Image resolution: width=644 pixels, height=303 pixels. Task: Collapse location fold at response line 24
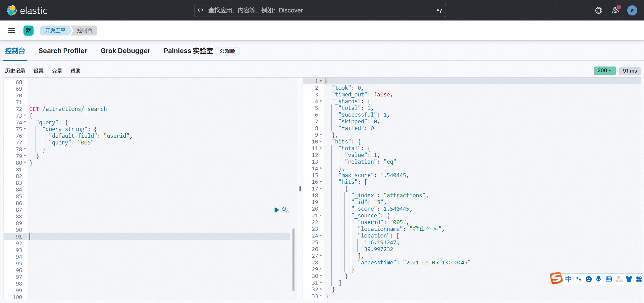point(321,236)
